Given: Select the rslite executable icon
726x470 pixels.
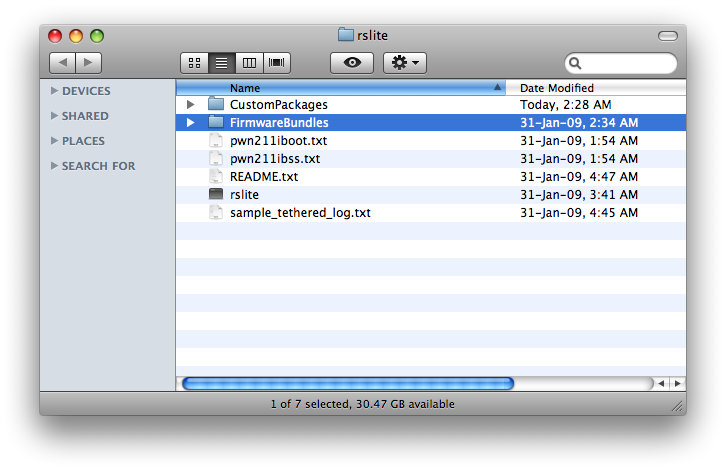Looking at the screenshot, I should click(216, 195).
